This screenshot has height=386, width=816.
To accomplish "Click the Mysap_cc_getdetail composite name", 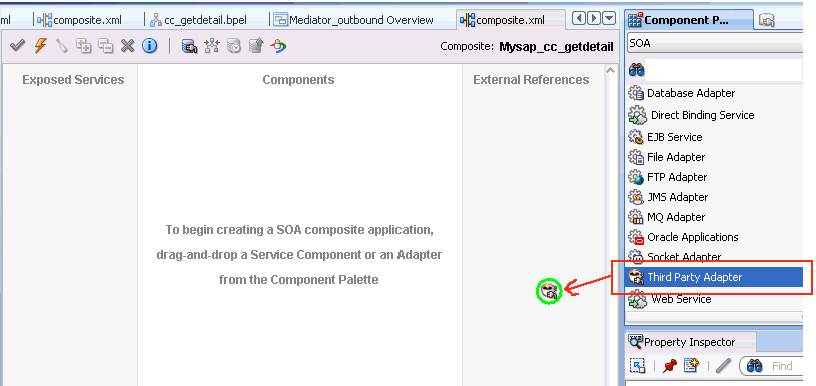I will pos(556,47).
